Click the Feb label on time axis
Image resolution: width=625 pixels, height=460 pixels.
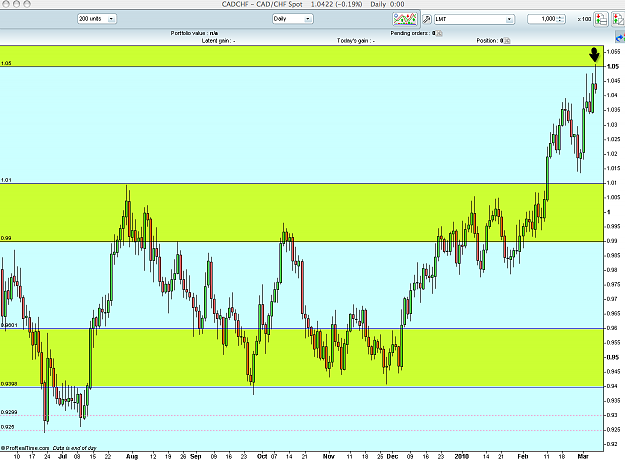click(x=522, y=456)
